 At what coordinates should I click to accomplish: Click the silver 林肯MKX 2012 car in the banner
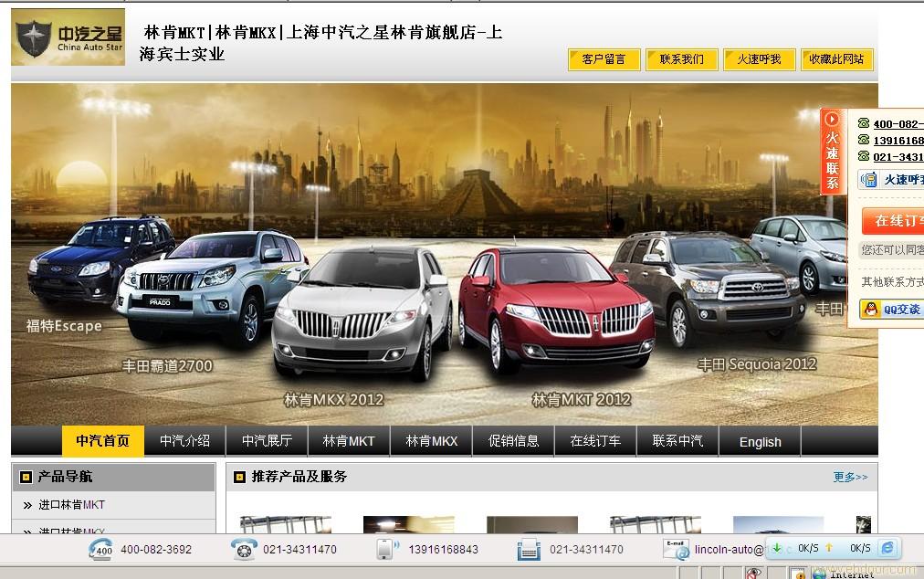(x=362, y=312)
